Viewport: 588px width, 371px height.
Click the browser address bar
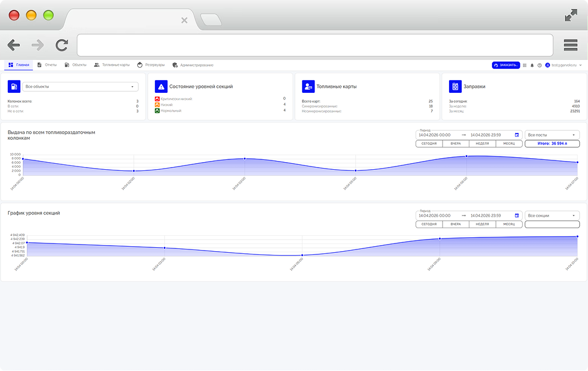pos(315,45)
